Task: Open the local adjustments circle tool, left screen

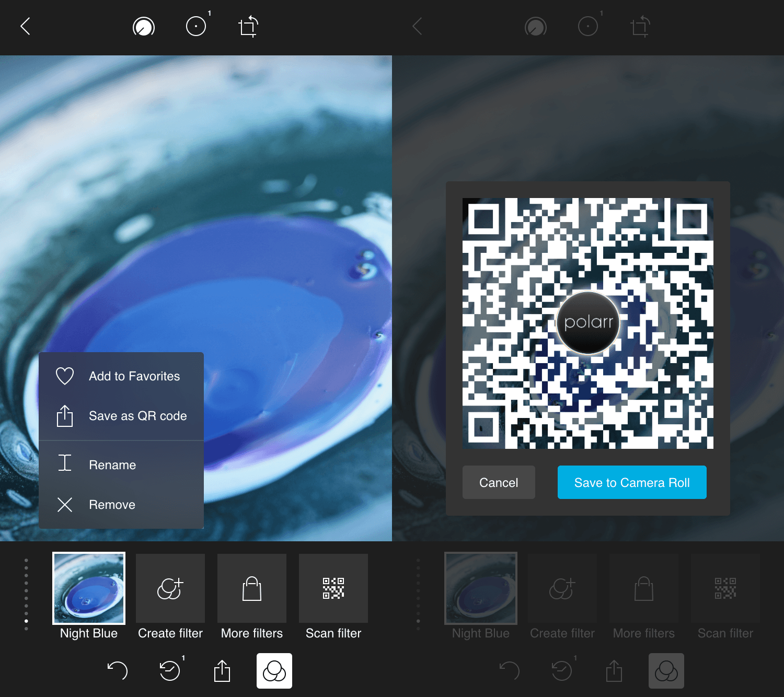Action: (x=196, y=26)
